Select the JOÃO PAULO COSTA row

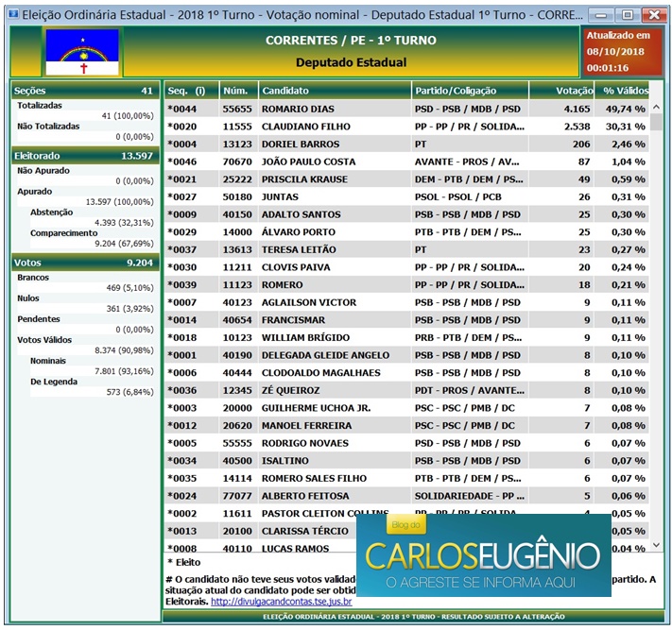pyautogui.click(x=406, y=162)
